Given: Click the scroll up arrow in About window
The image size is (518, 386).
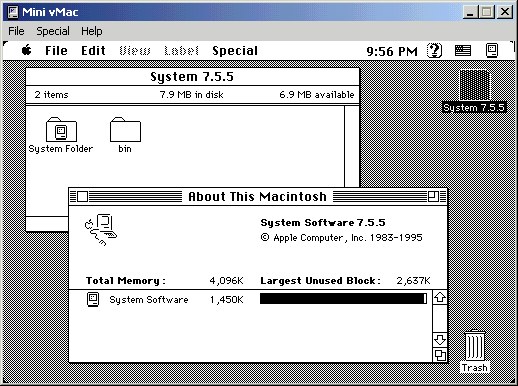Looking at the screenshot, I should coord(440,297).
